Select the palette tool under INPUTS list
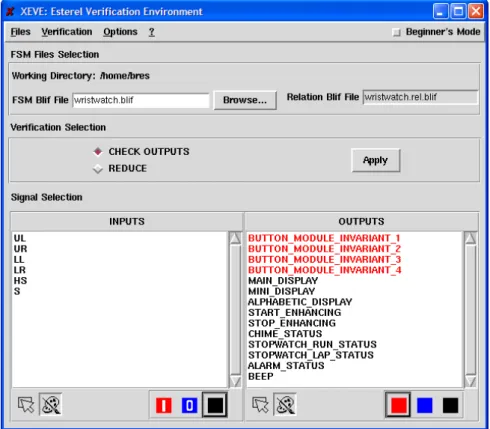 point(51,405)
